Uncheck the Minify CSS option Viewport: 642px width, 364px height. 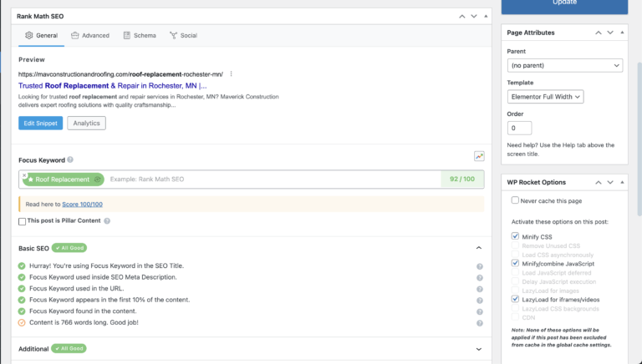[x=515, y=236]
